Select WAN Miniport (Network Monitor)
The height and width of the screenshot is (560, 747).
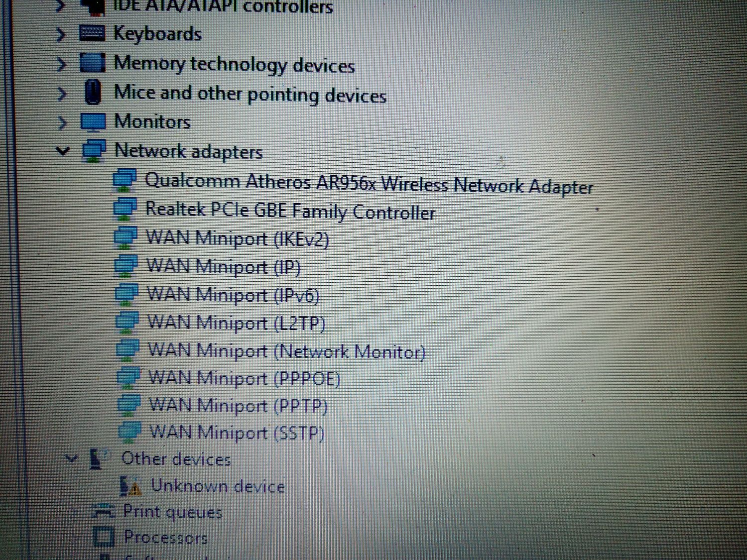point(286,351)
